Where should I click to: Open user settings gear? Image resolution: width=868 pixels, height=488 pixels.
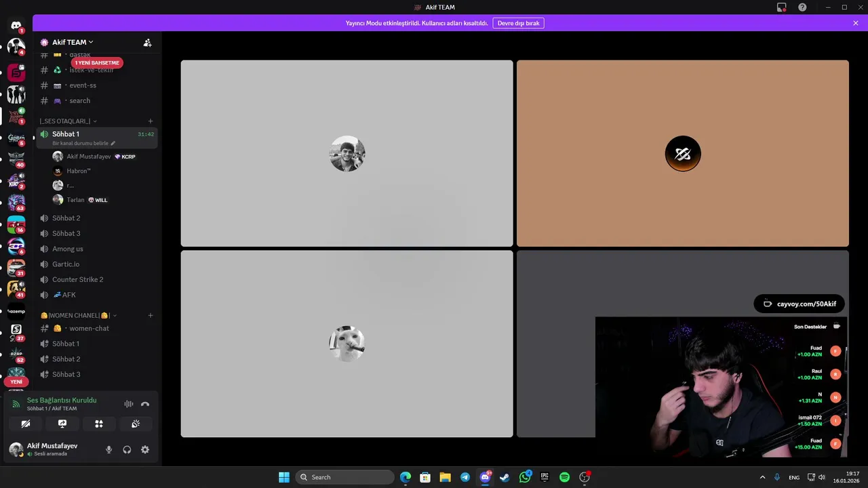pos(145,449)
